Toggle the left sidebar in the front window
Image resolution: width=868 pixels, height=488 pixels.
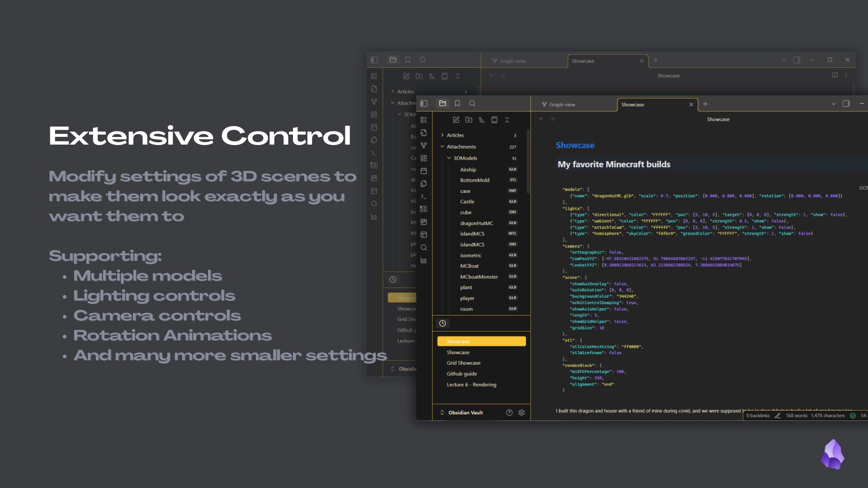coord(424,103)
